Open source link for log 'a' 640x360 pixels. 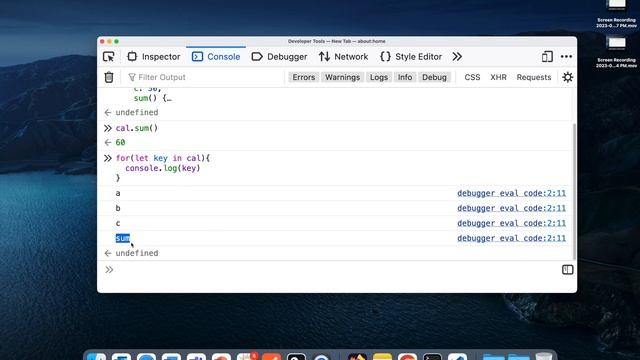[511, 193]
